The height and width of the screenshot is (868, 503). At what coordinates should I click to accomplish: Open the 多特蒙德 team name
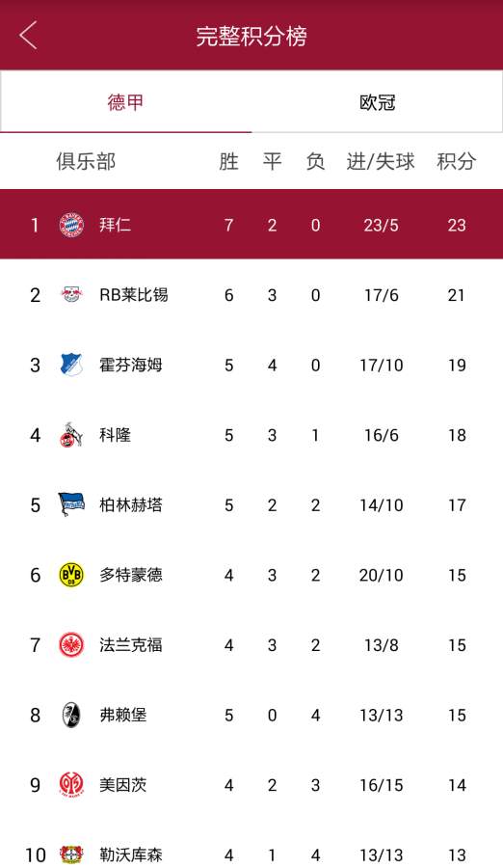[131, 575]
